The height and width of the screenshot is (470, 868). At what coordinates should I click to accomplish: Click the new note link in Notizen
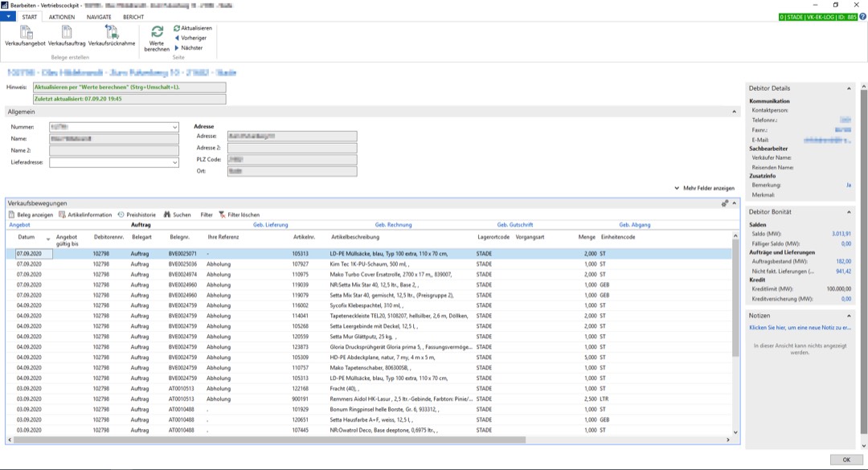(x=799, y=328)
